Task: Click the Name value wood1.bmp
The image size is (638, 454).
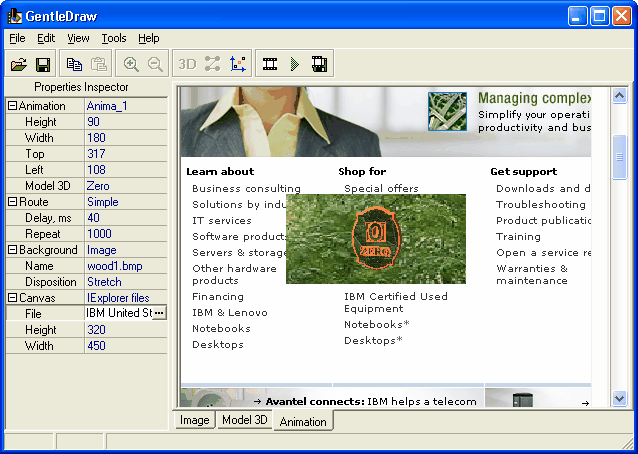Action: click(115, 266)
